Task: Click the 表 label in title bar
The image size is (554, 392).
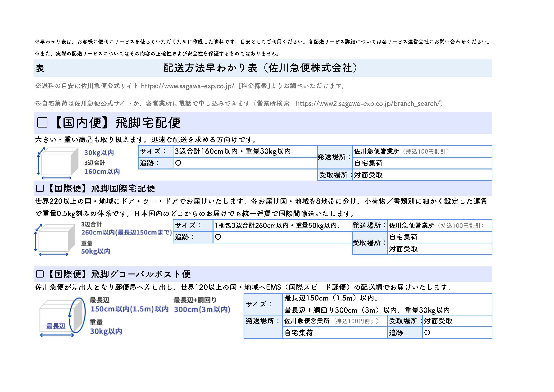Action: click(x=40, y=68)
